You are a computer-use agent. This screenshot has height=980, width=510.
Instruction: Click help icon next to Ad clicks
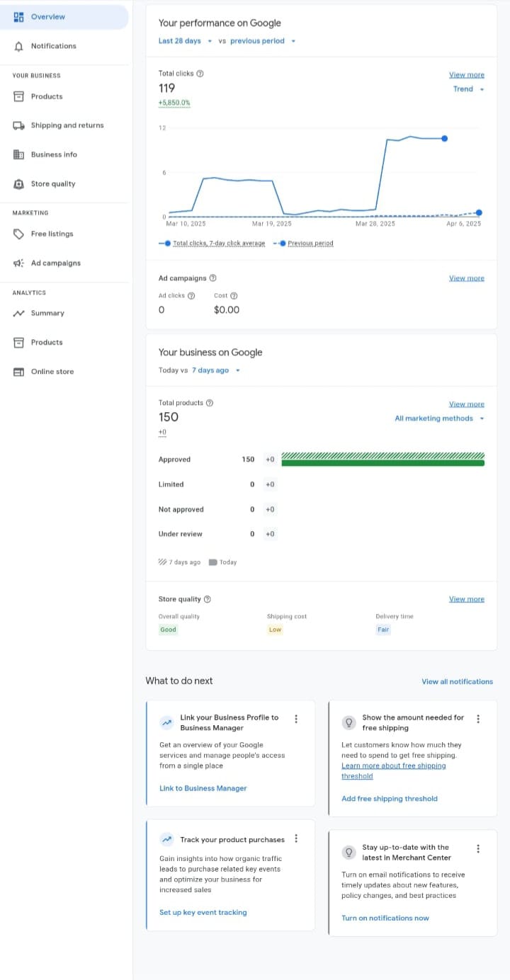(191, 296)
